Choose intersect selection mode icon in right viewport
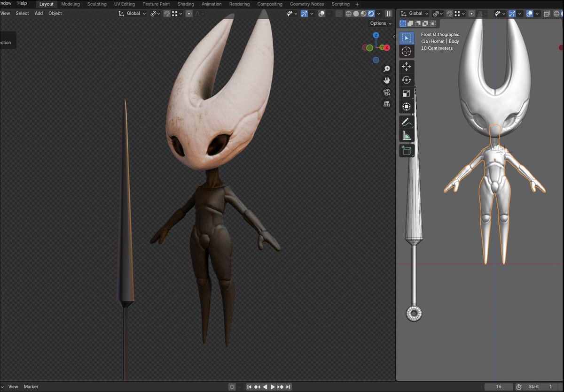Image resolution: width=564 pixels, height=392 pixels. (x=433, y=23)
